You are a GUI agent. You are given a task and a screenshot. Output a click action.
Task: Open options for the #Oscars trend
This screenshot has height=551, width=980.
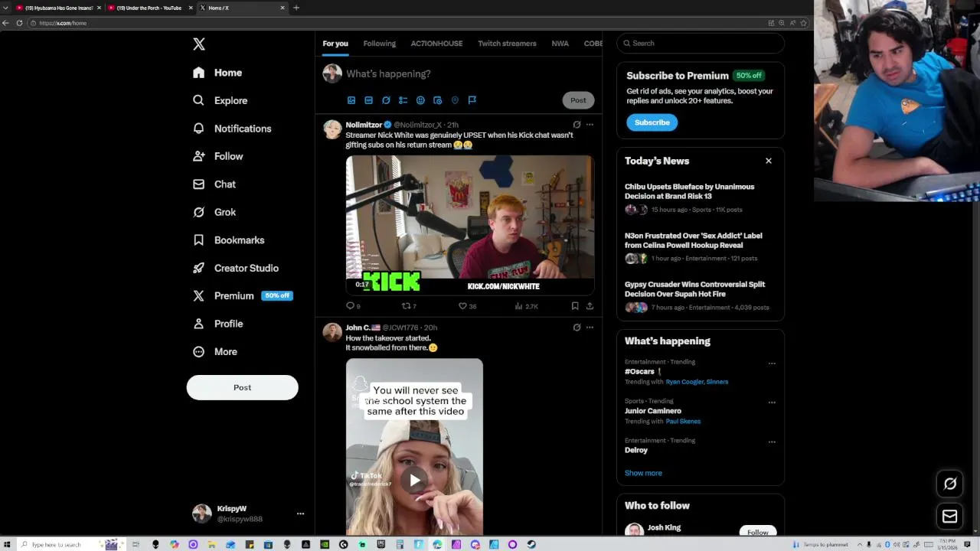(772, 364)
